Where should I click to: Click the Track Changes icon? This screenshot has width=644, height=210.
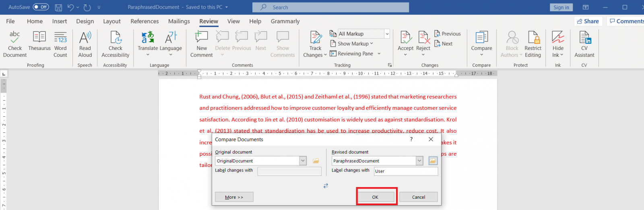[x=316, y=38]
